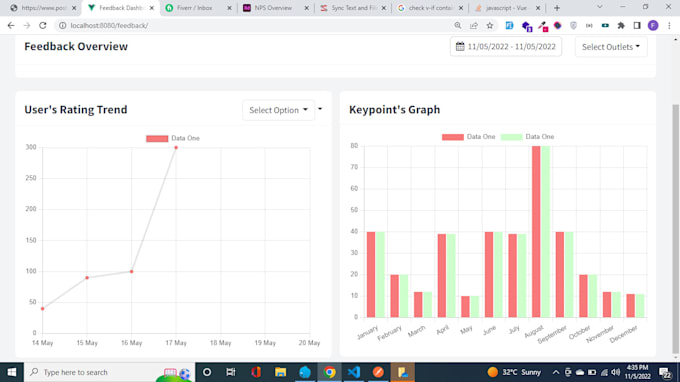
Task: Bookmark this page with the star icon
Action: point(490,26)
